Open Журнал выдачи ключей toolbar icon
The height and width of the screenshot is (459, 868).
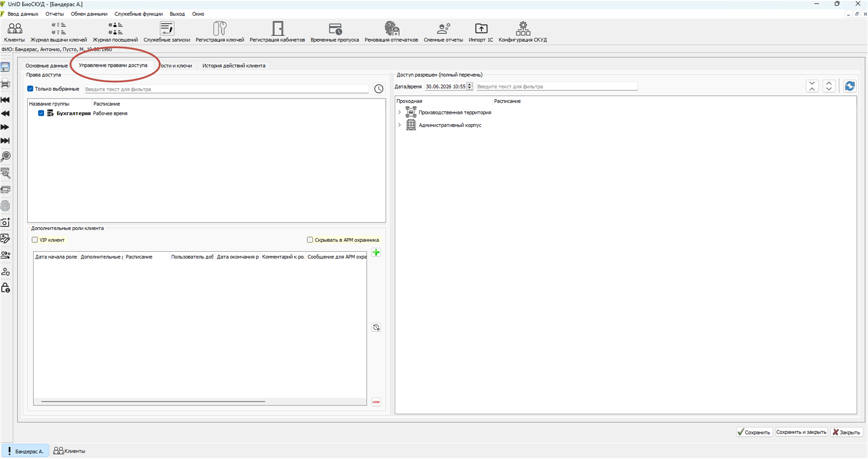point(59,32)
